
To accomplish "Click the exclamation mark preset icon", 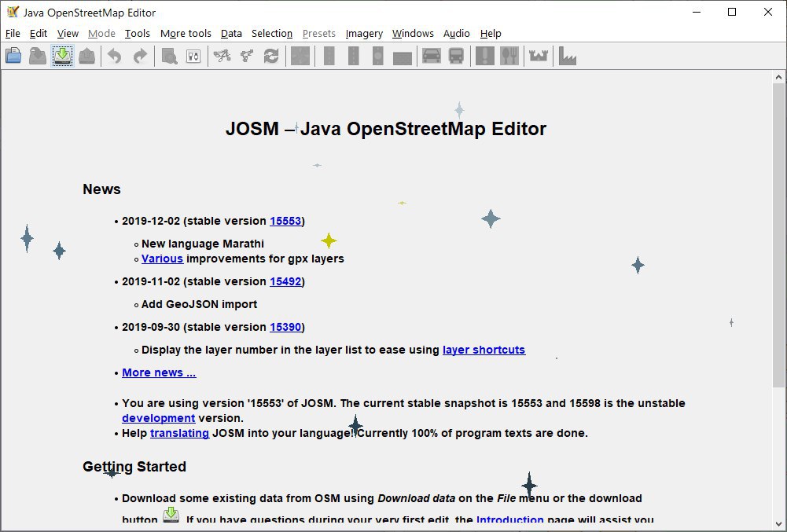I will pos(484,56).
